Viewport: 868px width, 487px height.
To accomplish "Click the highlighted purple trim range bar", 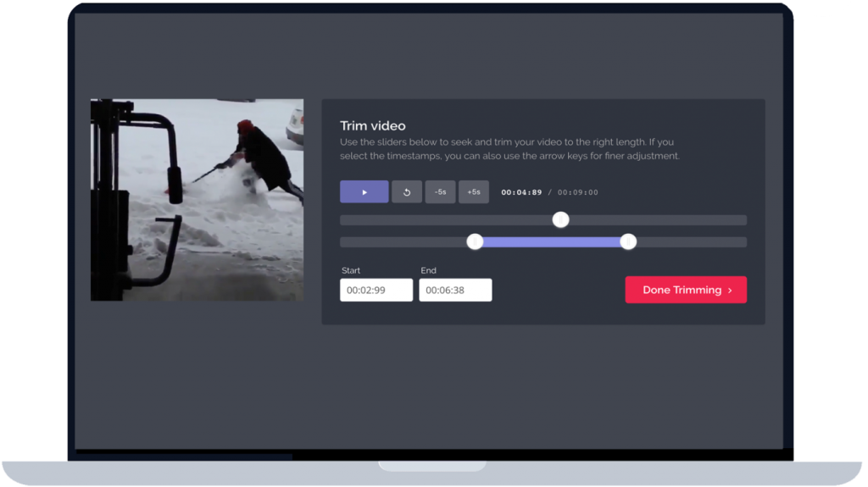I will point(551,242).
